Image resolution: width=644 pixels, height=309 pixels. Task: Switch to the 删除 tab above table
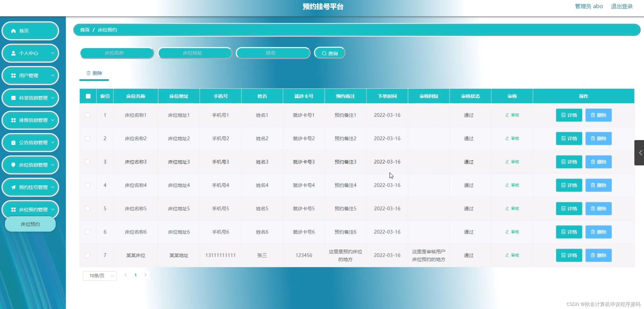pyautogui.click(x=94, y=73)
